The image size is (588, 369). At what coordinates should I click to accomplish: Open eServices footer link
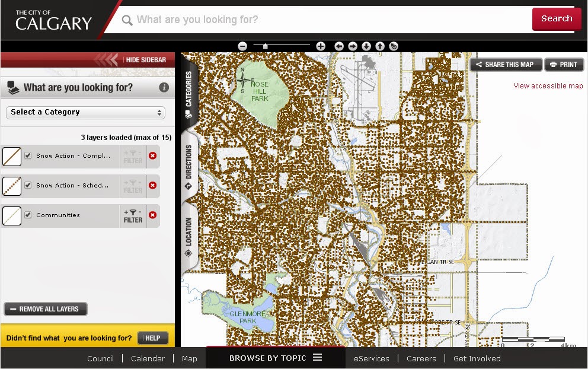pyautogui.click(x=371, y=358)
